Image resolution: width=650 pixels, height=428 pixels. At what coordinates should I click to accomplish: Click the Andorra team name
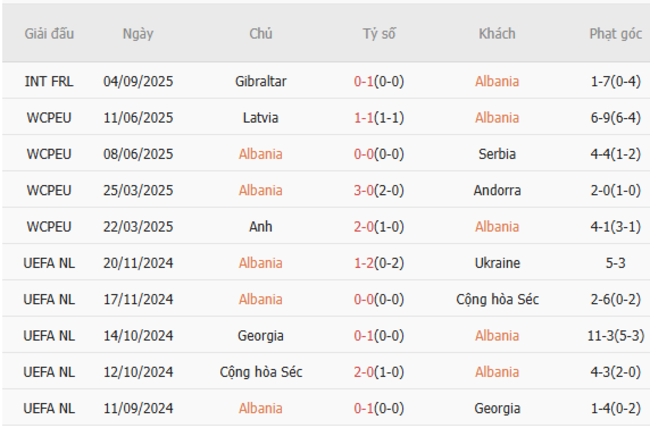point(497,190)
